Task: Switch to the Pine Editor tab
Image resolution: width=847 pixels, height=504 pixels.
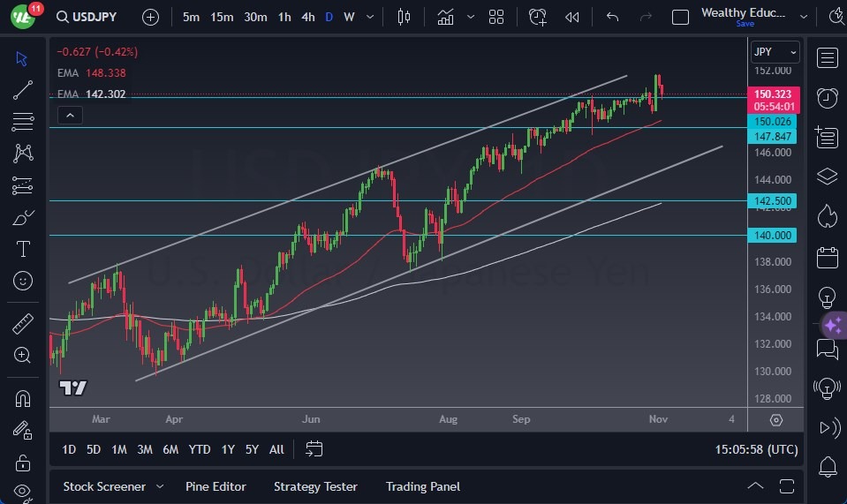Action: coord(216,486)
